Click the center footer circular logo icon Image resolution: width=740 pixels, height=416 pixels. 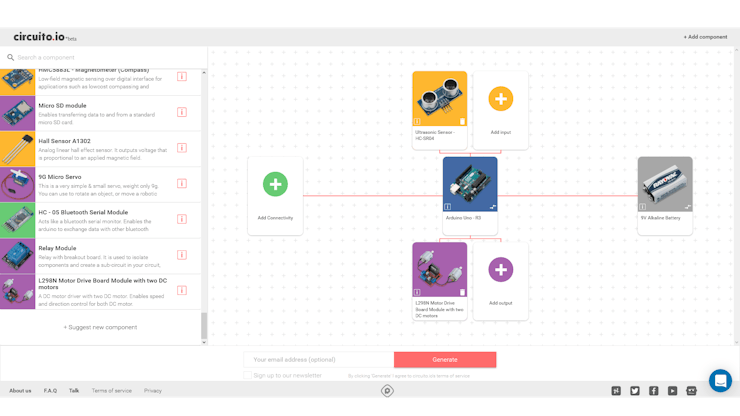click(387, 391)
